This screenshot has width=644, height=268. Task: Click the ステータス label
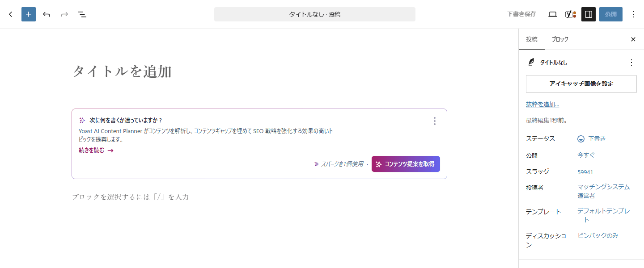pos(540,139)
